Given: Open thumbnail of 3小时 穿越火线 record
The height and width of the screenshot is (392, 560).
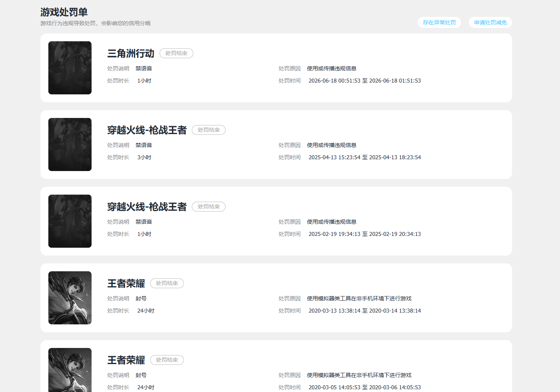Looking at the screenshot, I should point(70,144).
